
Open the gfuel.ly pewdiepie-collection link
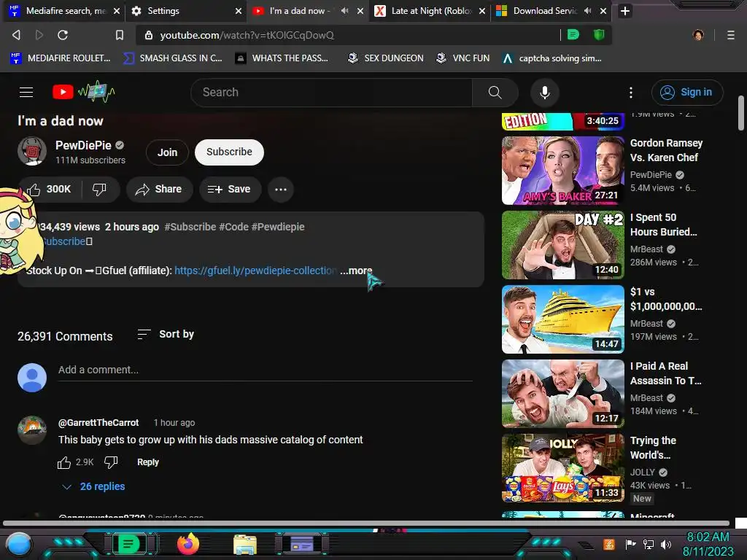coord(255,271)
